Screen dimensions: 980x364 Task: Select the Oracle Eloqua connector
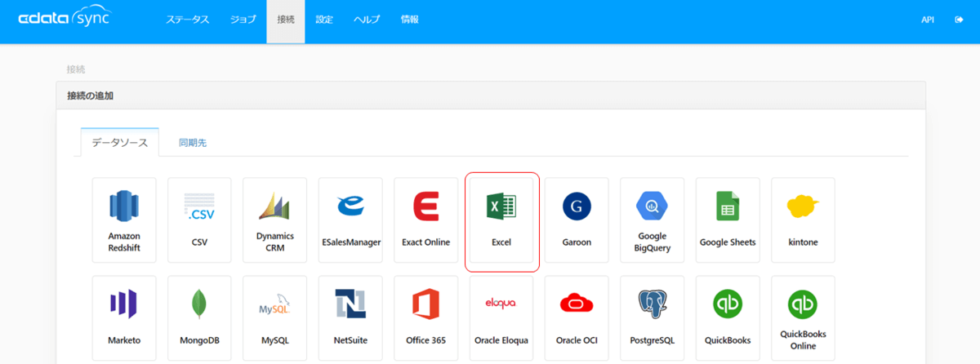point(501,318)
